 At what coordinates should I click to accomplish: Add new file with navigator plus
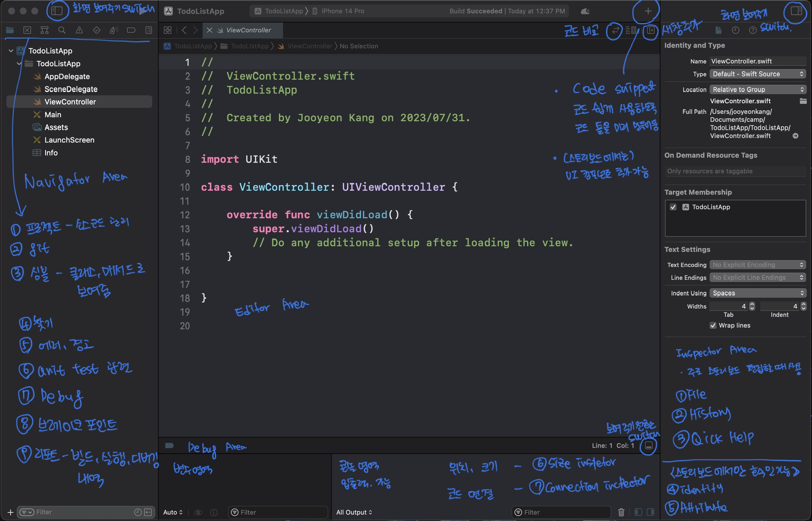point(10,512)
